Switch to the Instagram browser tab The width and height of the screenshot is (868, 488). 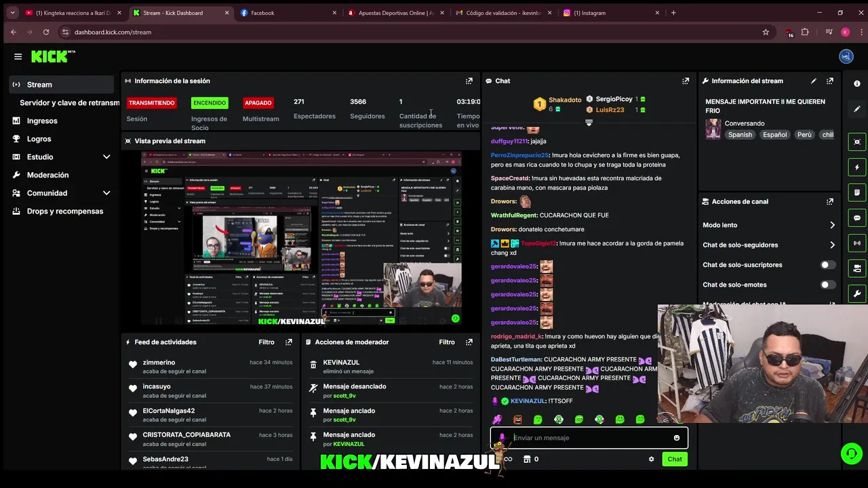610,13
